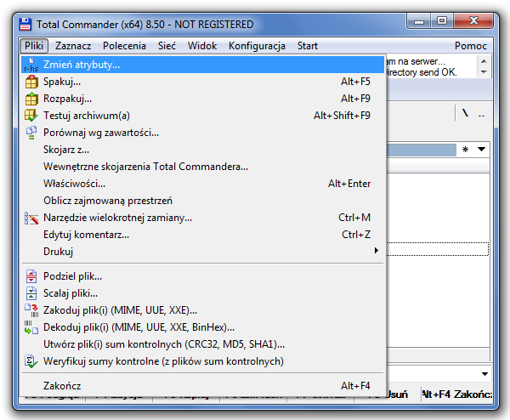
Task: Open Wewnętrzne skojarzenia Total Commandera...
Action: coord(202,167)
